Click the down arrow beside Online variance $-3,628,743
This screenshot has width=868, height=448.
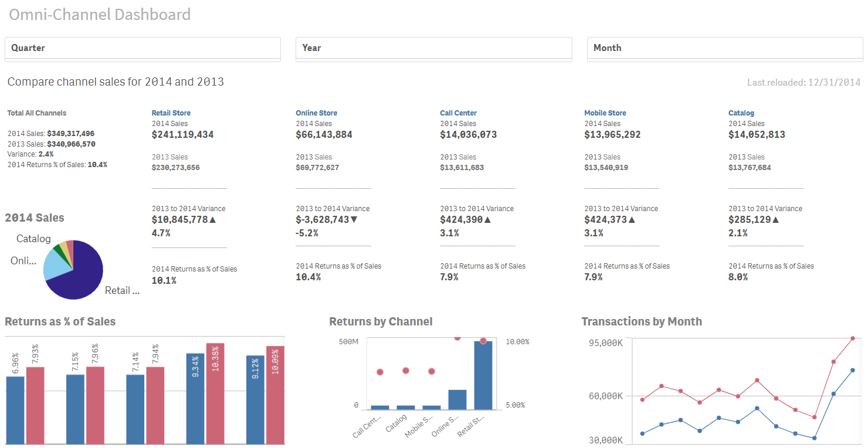coord(354,220)
